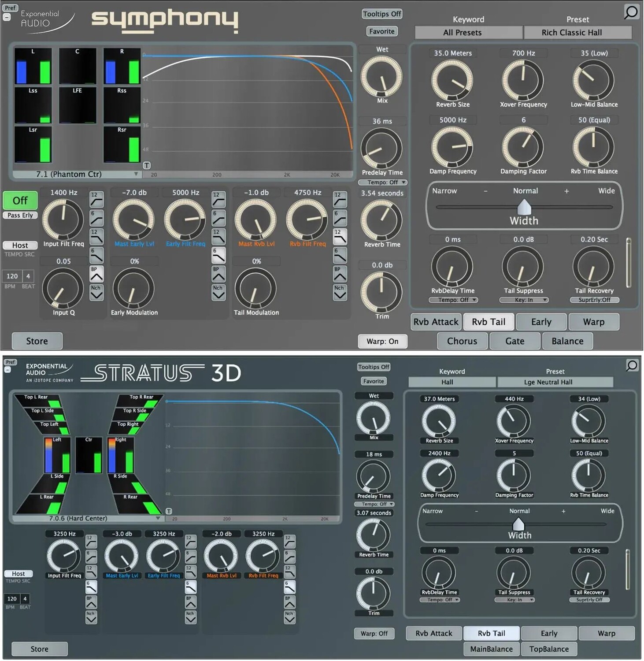Select 6 dB low-pass for Symphony early filter
644x661 pixels.
coord(218,255)
